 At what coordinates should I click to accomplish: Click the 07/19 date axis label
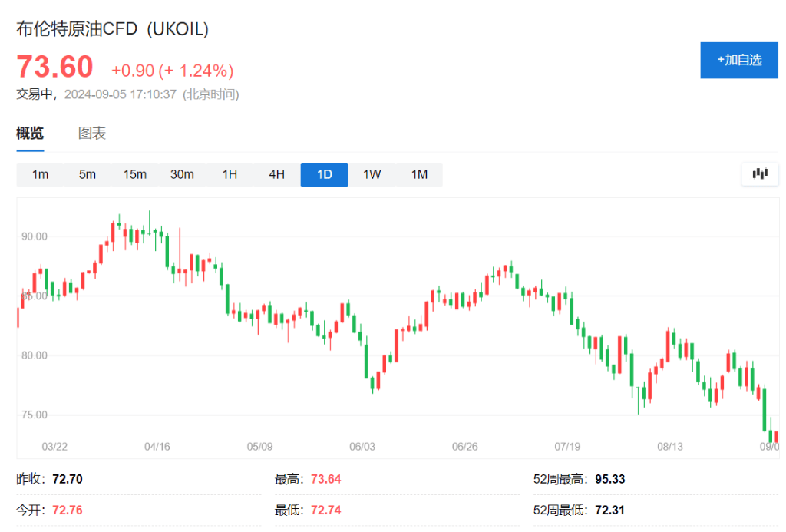(x=567, y=447)
